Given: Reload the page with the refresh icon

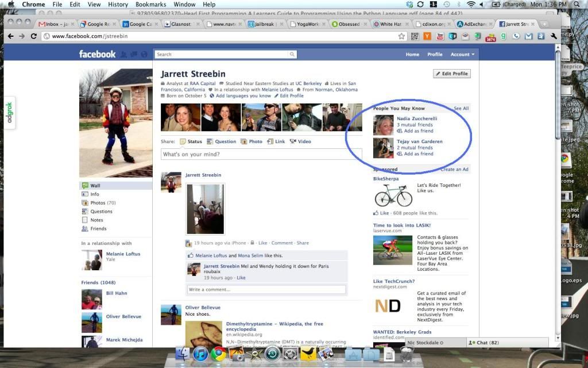Looking at the screenshot, I should coord(34,36).
